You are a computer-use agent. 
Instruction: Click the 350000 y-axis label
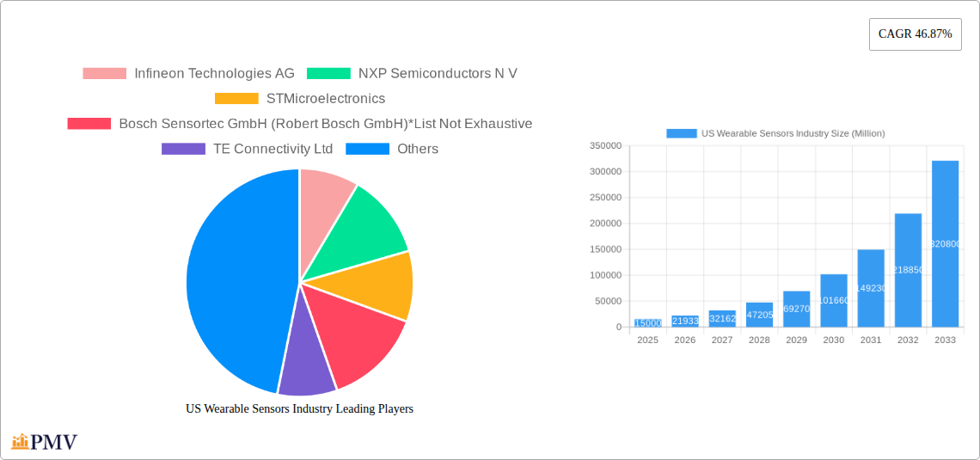pos(606,145)
